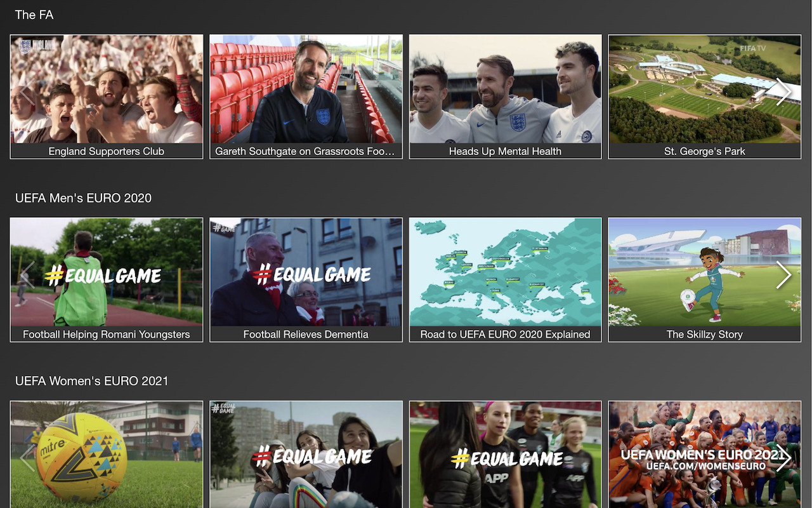Screen dimensions: 812x508
Task: Click the Road to UEFA EURO 2020 Explained title
Action: [x=505, y=334]
